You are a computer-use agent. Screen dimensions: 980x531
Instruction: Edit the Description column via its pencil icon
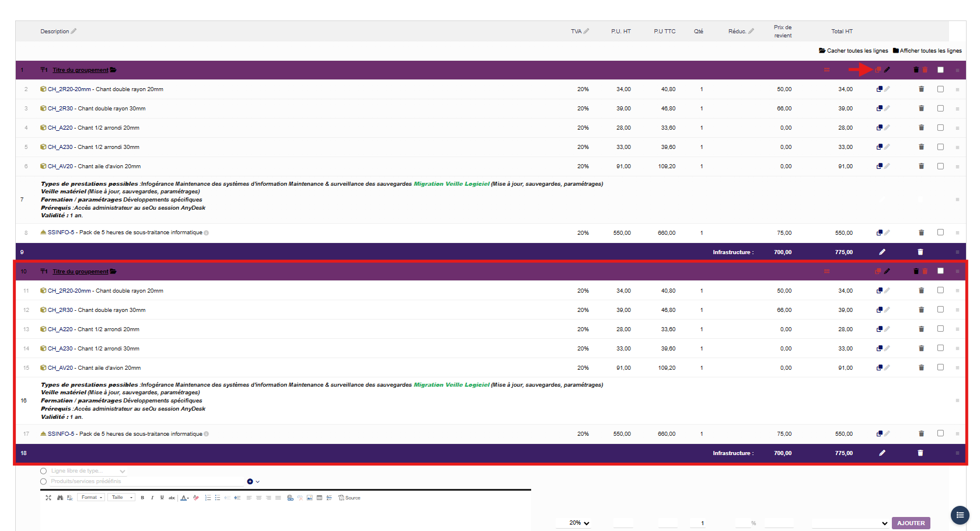pos(74,31)
